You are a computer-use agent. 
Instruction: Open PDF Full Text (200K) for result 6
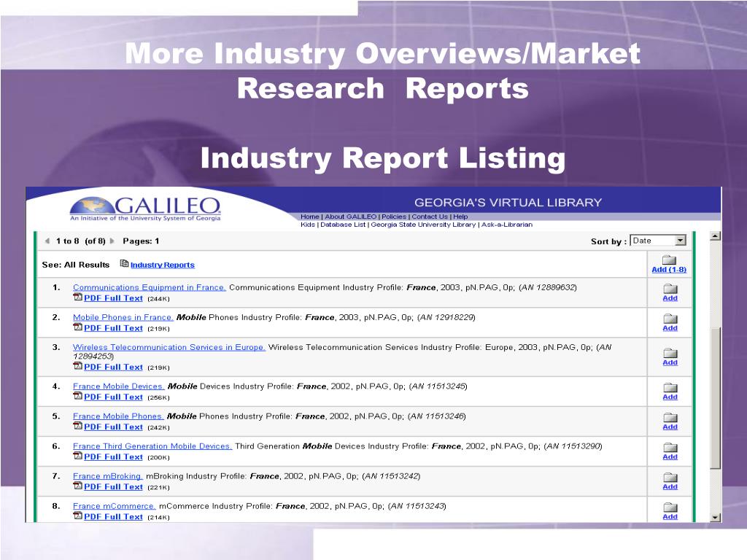pos(113,456)
